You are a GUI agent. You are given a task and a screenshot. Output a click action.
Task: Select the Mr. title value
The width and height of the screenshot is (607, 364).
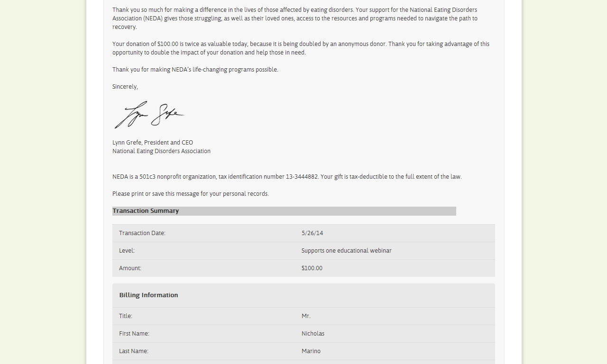306,316
